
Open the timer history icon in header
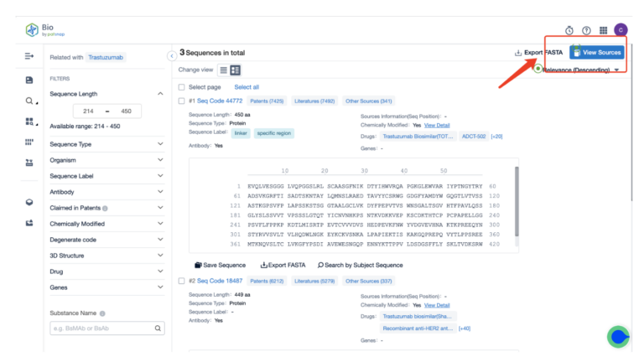point(569,30)
